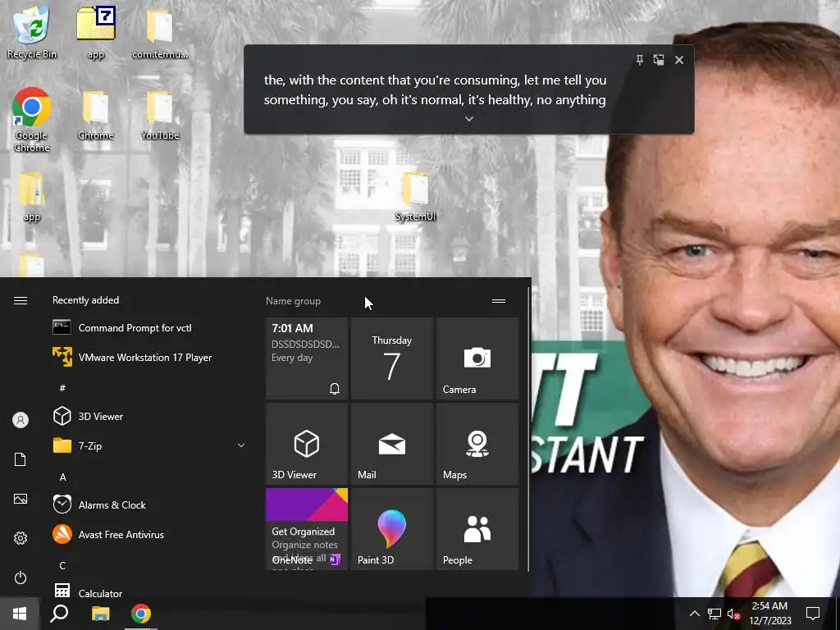The height and width of the screenshot is (630, 840).
Task: Open taskbar Search magnifier
Action: [59, 614]
